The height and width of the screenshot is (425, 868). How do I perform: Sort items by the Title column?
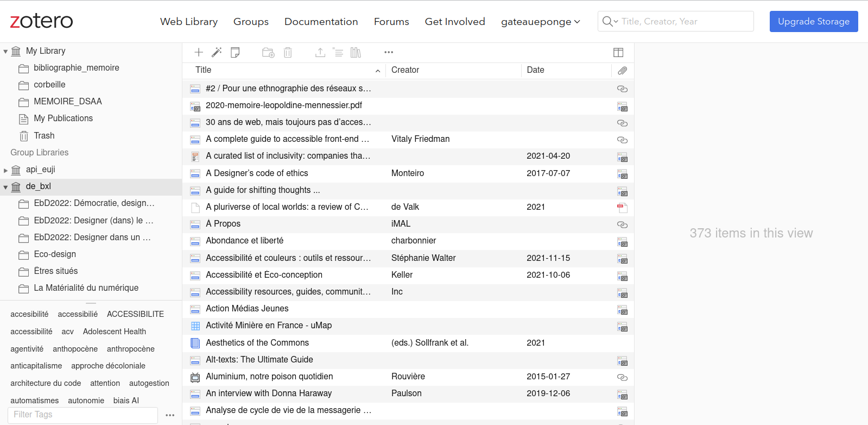pos(204,70)
